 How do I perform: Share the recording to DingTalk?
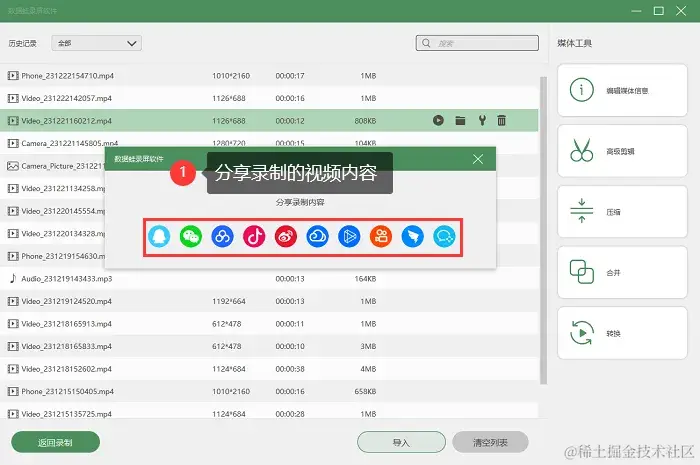pos(412,237)
